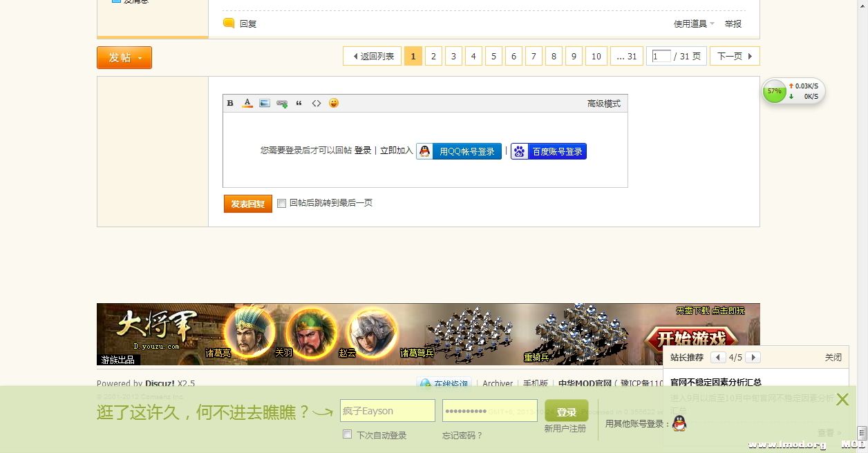The height and width of the screenshot is (453, 868).
Task: Insert code using the editor toolbar
Action: pos(317,102)
